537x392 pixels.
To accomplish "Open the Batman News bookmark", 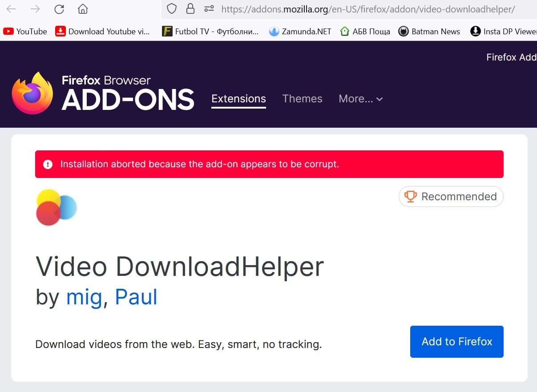I will [x=429, y=32].
